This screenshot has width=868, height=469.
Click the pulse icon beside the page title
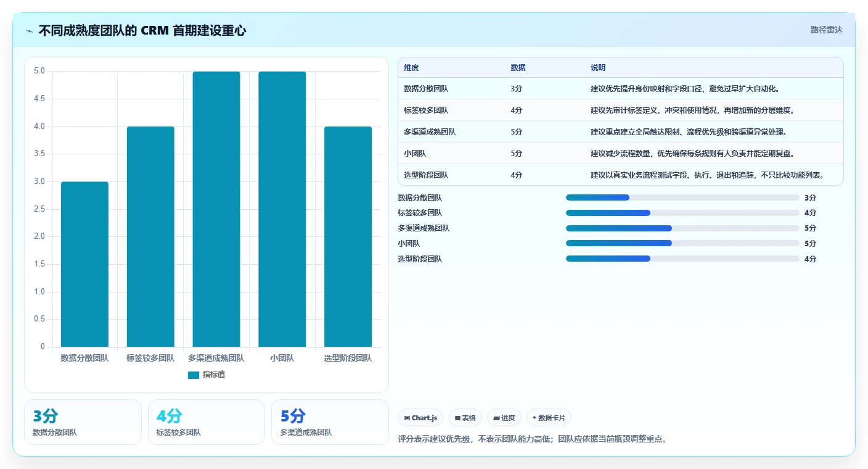(30, 30)
